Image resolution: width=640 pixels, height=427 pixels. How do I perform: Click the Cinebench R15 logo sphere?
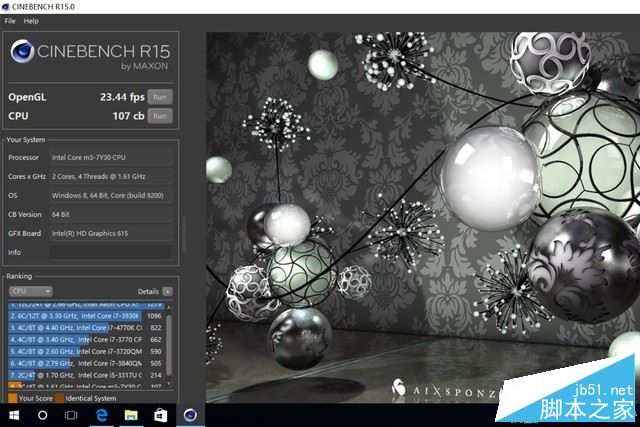coord(23,51)
